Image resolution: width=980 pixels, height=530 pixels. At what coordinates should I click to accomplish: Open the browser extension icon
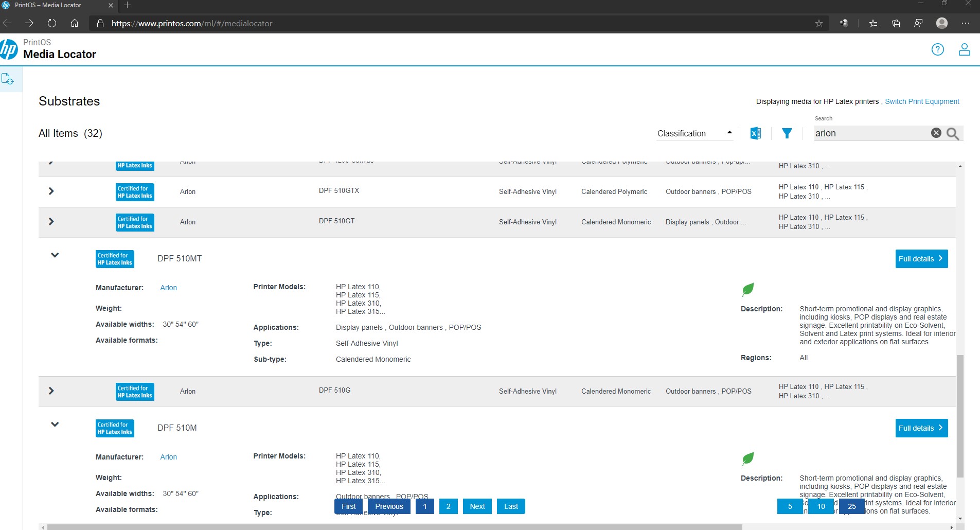click(x=844, y=23)
